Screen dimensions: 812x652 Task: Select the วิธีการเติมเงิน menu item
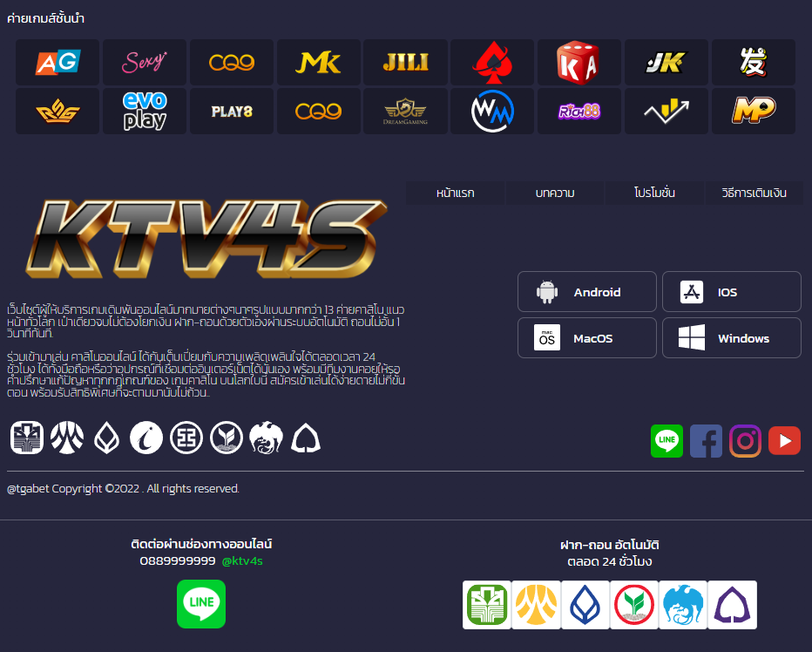754,193
